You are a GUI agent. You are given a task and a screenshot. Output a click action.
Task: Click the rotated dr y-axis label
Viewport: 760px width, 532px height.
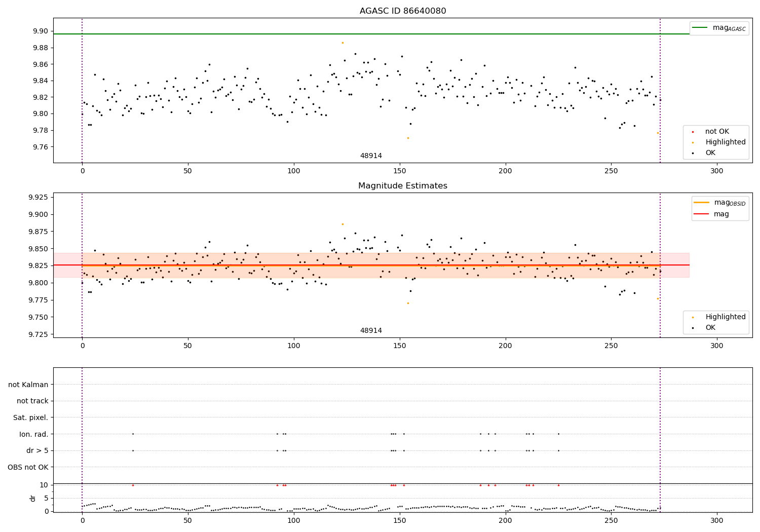pos(33,498)
